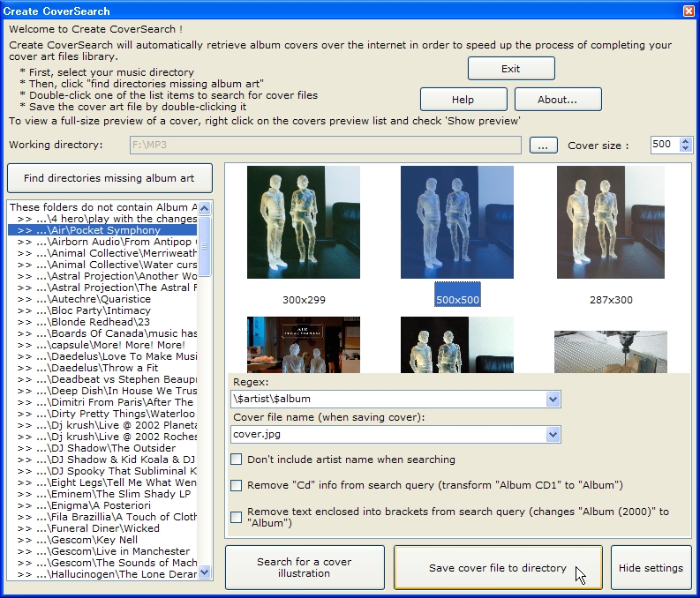Click the 500x500 size label
The width and height of the screenshot is (700, 598).
[457, 300]
